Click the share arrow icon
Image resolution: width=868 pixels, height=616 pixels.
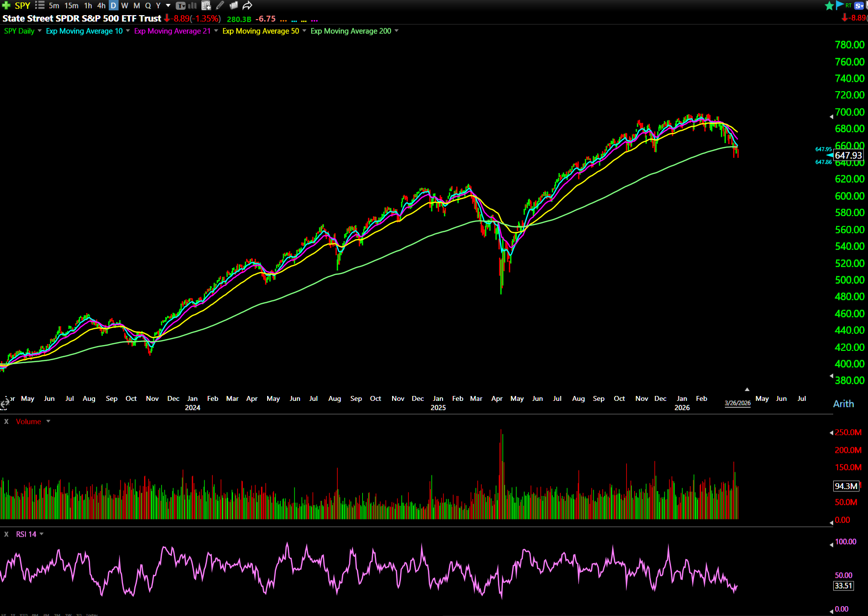(248, 5)
